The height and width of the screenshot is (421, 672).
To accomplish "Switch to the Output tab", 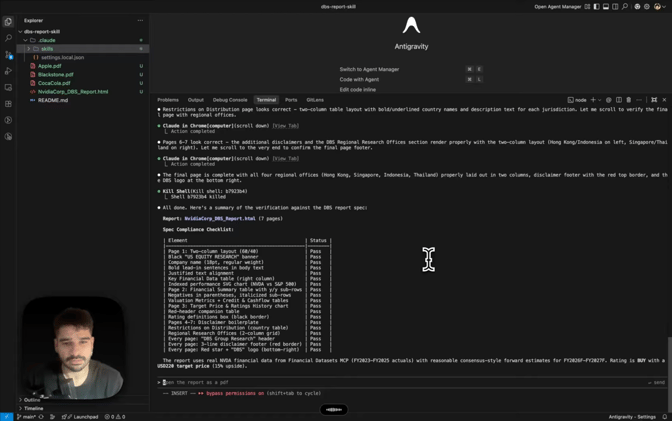I will coord(195,100).
